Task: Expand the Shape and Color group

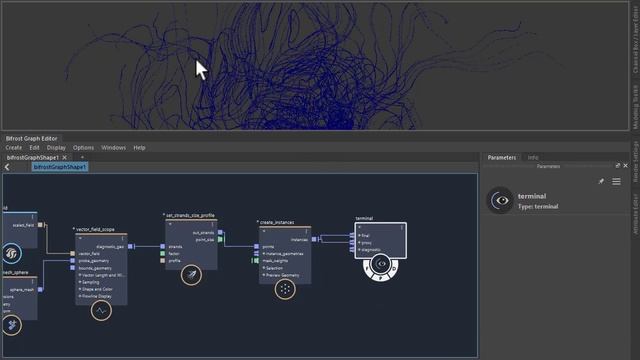Action: coord(80,289)
